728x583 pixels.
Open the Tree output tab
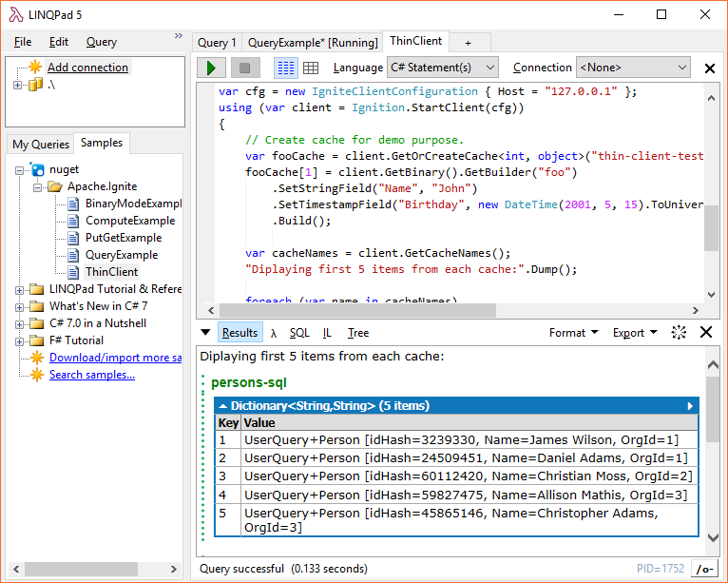[x=358, y=333]
